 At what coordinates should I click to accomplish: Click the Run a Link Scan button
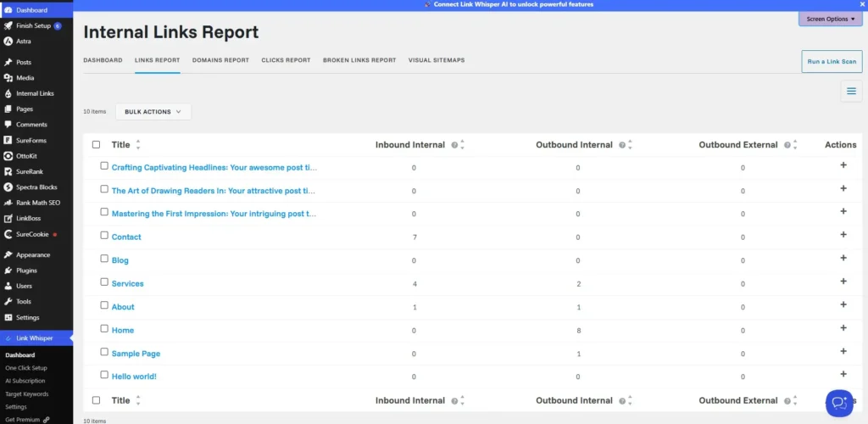pyautogui.click(x=832, y=61)
